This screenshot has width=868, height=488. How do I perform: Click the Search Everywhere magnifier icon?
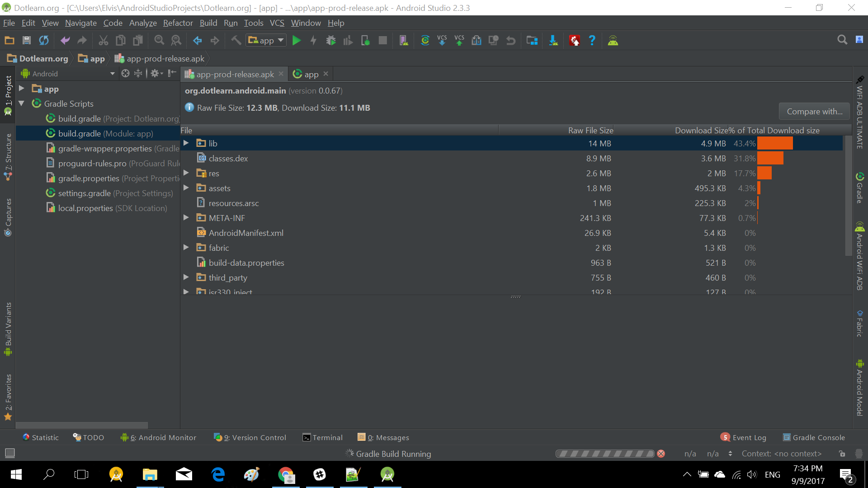point(842,40)
